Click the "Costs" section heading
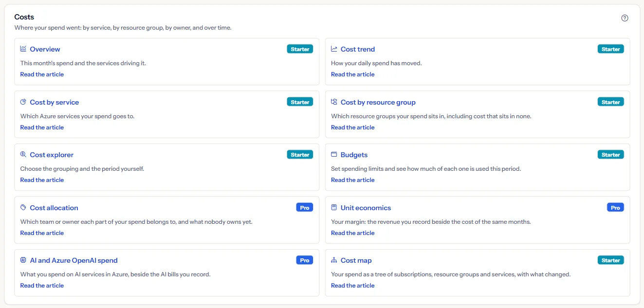 pyautogui.click(x=24, y=17)
